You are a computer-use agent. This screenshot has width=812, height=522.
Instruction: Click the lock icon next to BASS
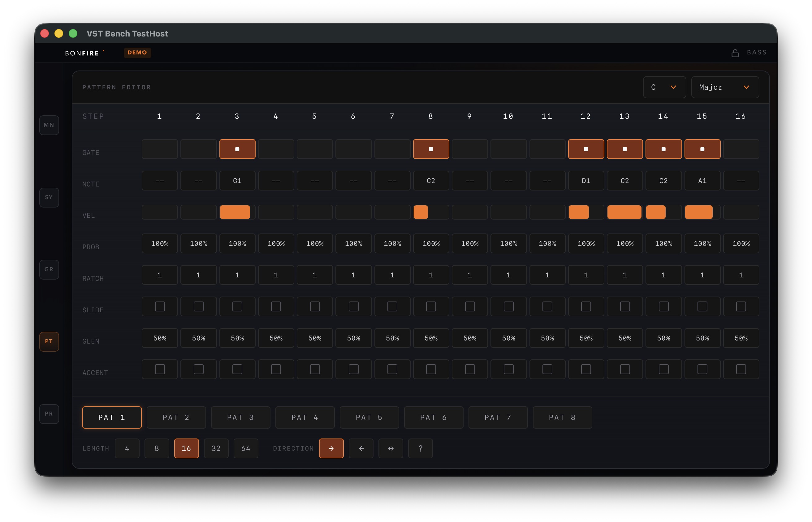(735, 53)
